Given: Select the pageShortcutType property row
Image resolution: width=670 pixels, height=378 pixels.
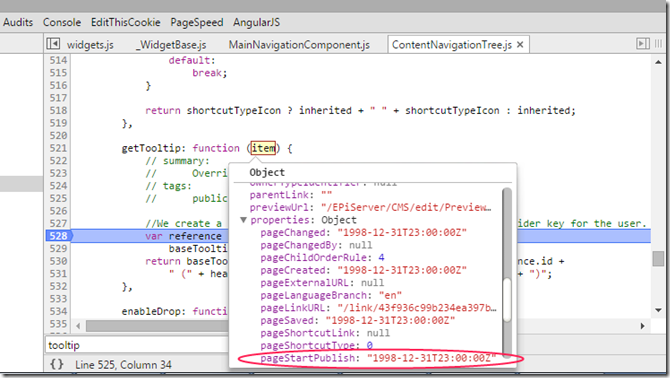Looking at the screenshot, I should pos(317,345).
